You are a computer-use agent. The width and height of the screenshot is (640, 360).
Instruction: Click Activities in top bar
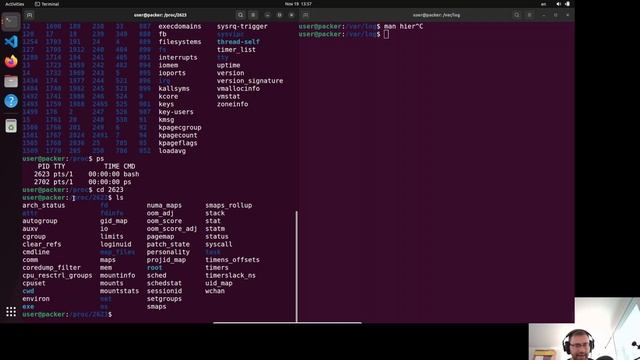(x=15, y=4)
